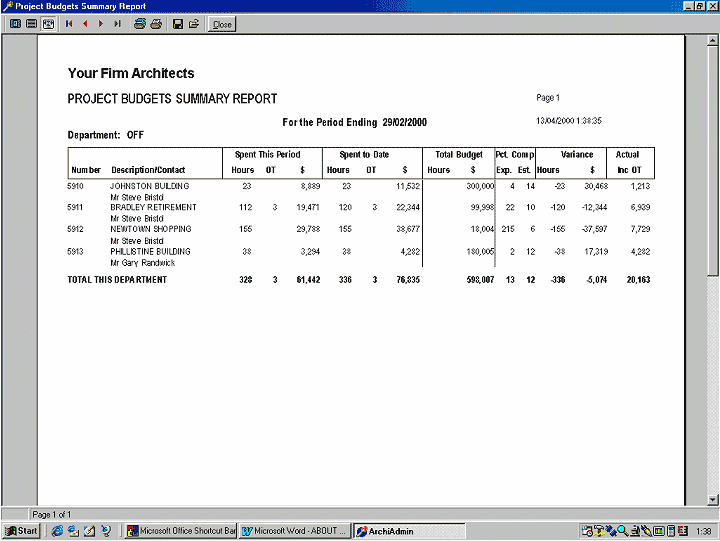This screenshot has height=541, width=720.
Task: Launch Internet Explorer from quick launch
Action: (x=57, y=531)
